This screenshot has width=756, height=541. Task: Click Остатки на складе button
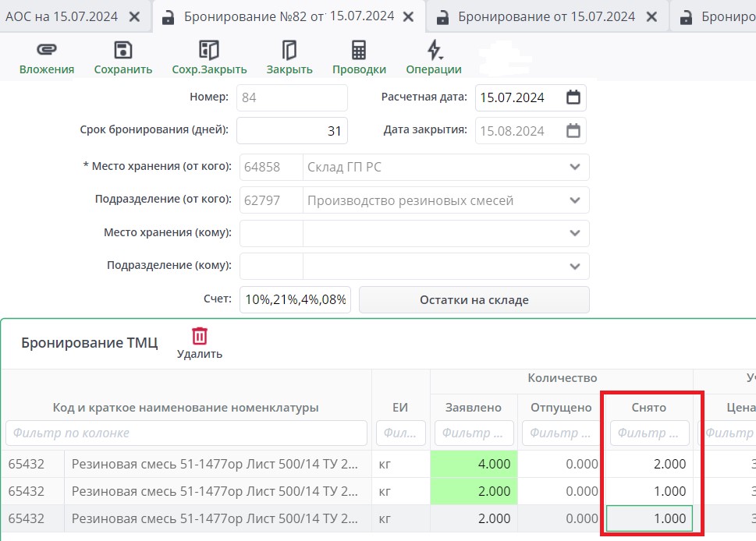pyautogui.click(x=474, y=300)
